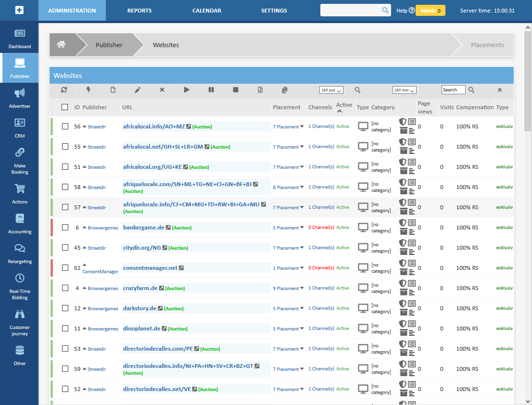Collapse the Websites panel with double chevron
The height and width of the screenshot is (405, 532).
pos(500,90)
